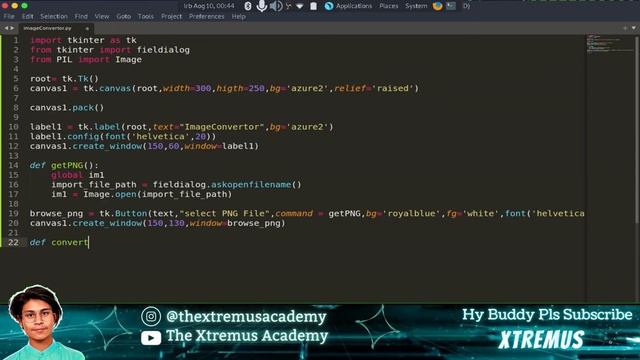Click on 'askopenfilename' in line 16
Image resolution: width=640 pixels, height=360 pixels.
[x=251, y=184]
